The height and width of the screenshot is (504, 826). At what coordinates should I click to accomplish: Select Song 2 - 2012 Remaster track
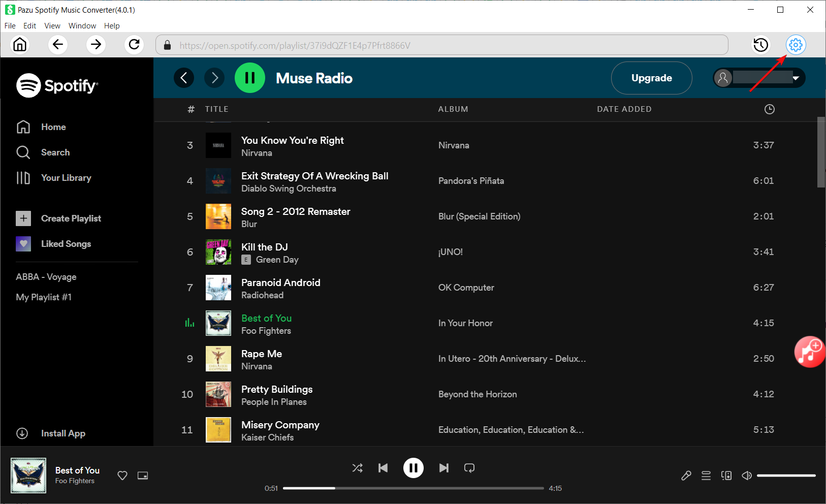(x=296, y=211)
